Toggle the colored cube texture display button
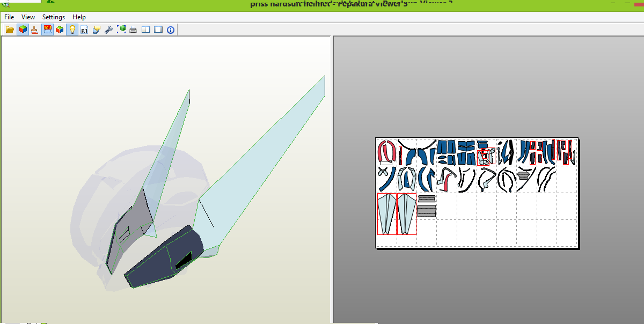 pyautogui.click(x=23, y=30)
